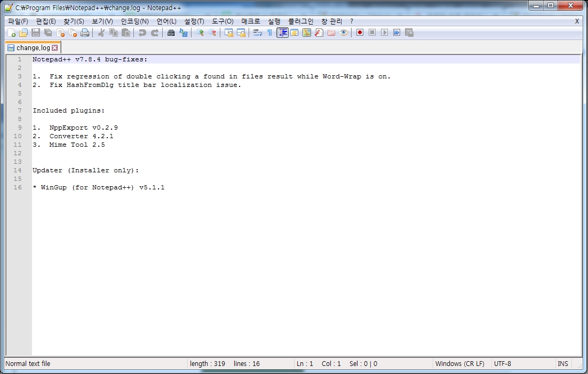
Task: Open the 설정(T) menu
Action: pyautogui.click(x=194, y=21)
